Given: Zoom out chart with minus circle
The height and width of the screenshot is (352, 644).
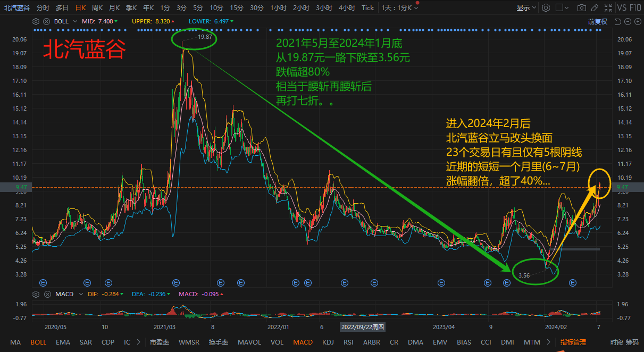Looking at the screenshot, I should [628, 21].
